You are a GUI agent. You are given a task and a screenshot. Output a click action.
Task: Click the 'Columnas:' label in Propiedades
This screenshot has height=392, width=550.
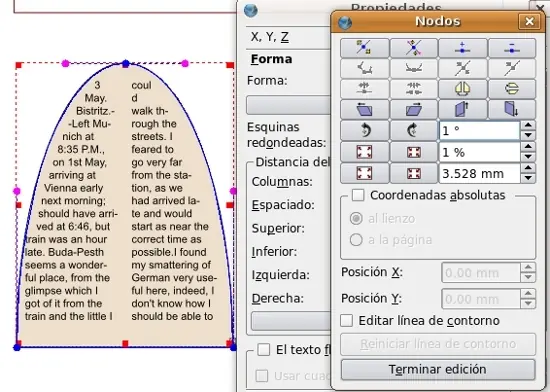282,182
